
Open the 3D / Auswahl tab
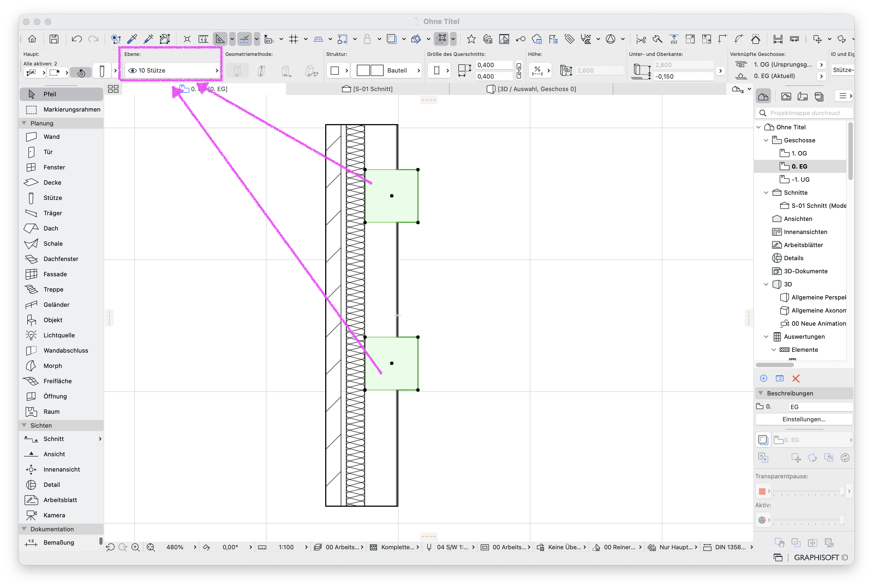pyautogui.click(x=531, y=89)
